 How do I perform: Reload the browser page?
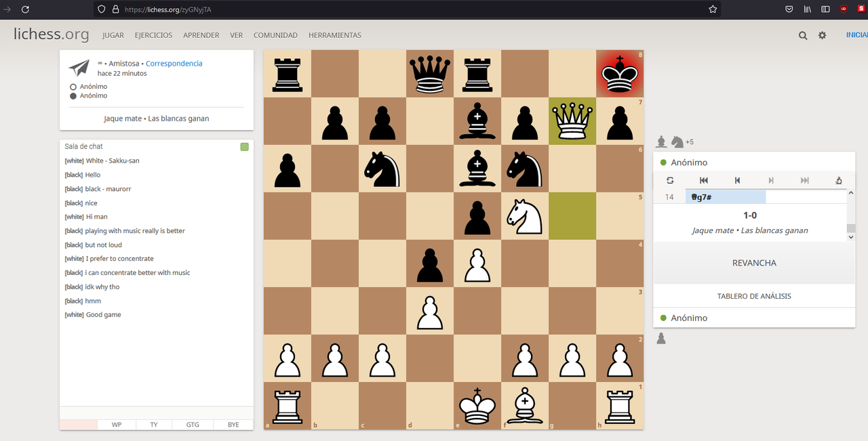25,9
